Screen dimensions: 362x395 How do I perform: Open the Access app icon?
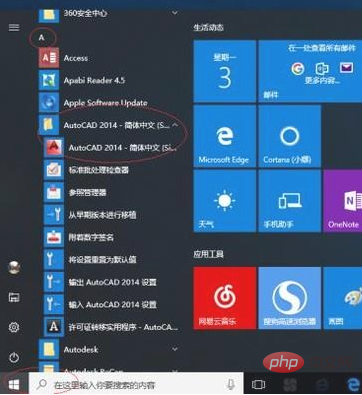coord(49,58)
